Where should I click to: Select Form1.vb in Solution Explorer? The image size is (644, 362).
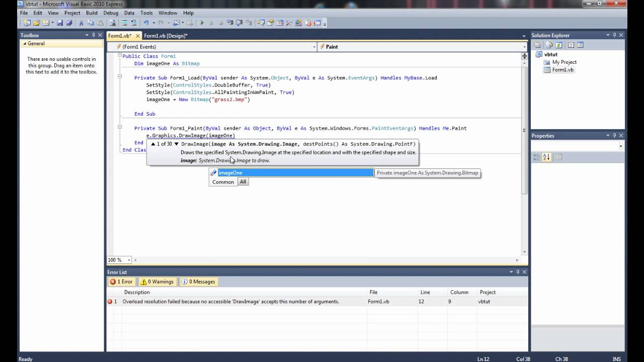[x=562, y=70]
